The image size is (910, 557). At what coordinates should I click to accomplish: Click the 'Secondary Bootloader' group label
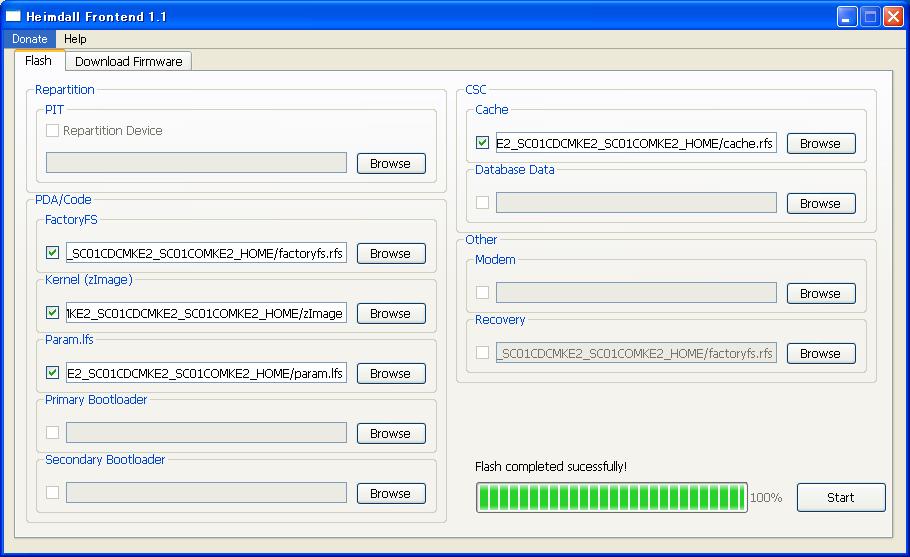[x=105, y=460]
